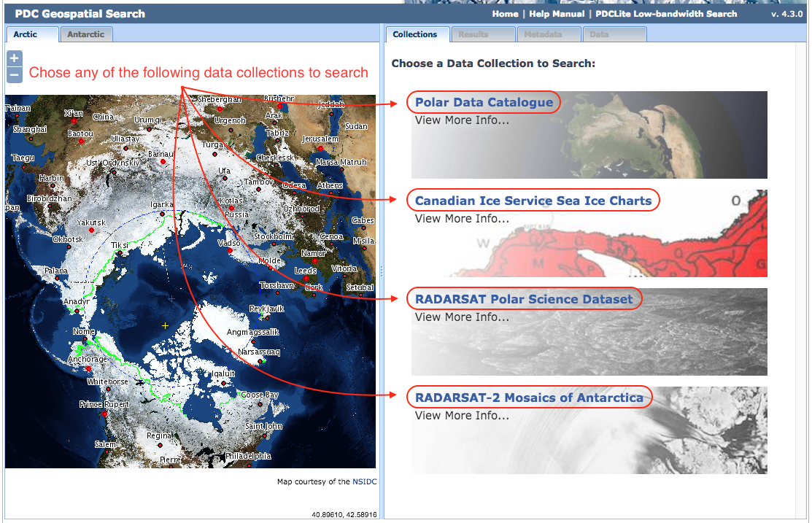Click the map zoom in plus button
812x523 pixels.
coord(14,58)
